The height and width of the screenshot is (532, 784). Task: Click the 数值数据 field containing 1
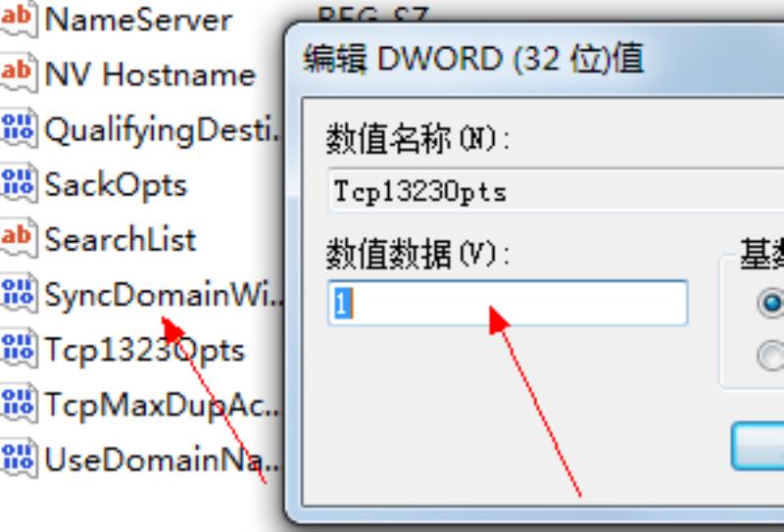point(508,303)
